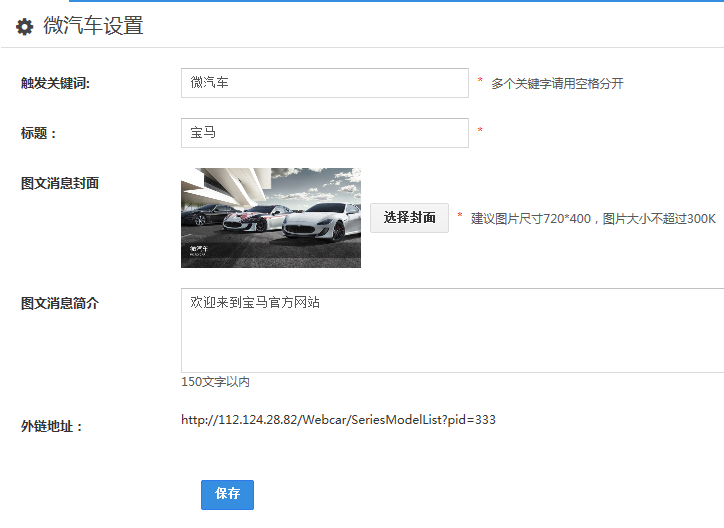724x528 pixels.
Task: Click the 外链地址 label
Action: pyautogui.click(x=51, y=426)
